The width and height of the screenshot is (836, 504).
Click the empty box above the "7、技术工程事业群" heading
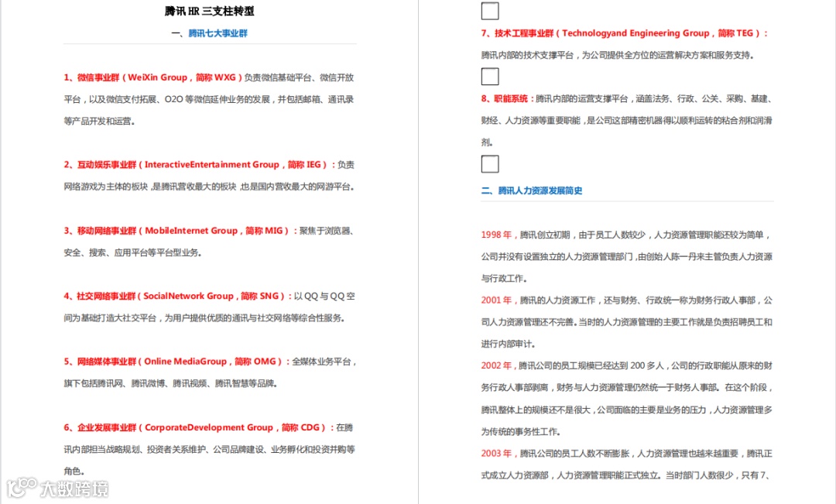tap(490, 11)
